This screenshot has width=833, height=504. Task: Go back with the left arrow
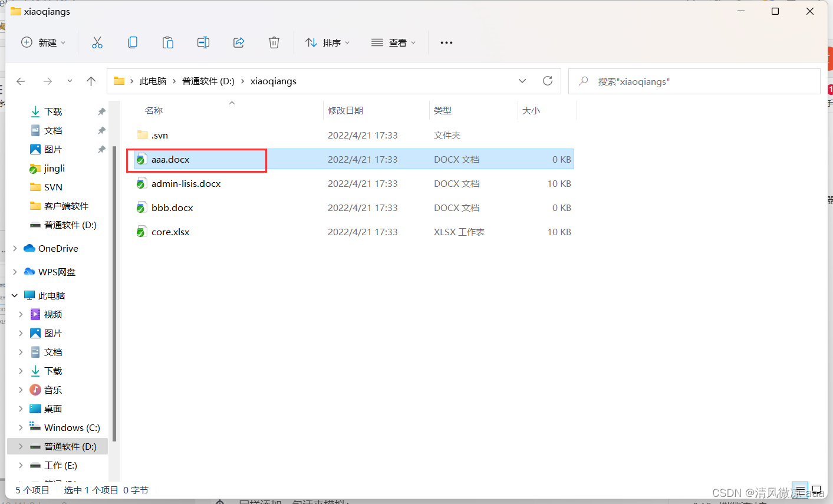point(21,81)
